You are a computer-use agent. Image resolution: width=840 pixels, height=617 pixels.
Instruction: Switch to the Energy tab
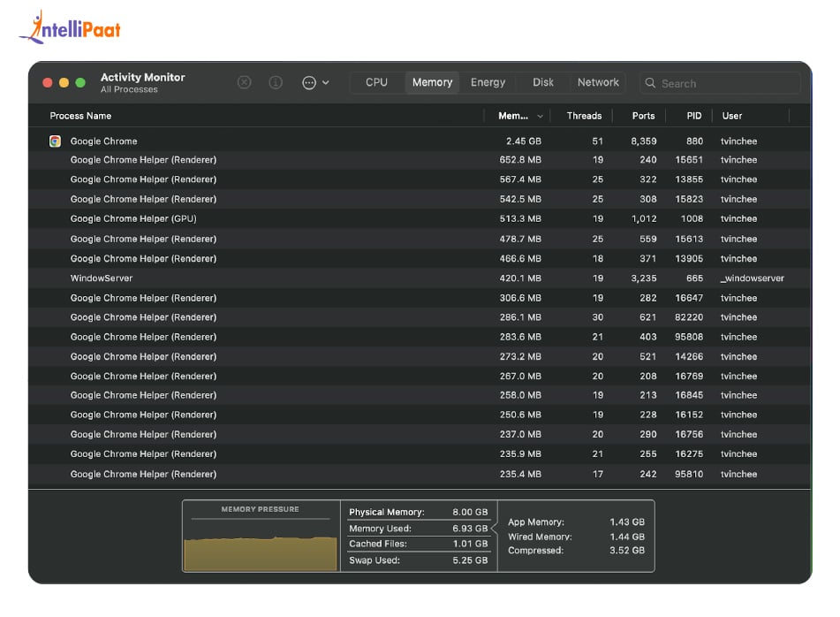(488, 82)
